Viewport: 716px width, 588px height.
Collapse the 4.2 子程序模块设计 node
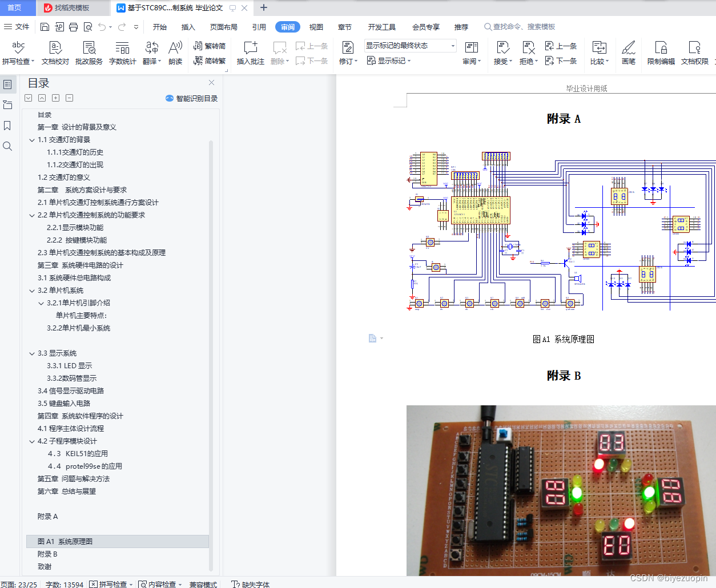click(x=32, y=441)
